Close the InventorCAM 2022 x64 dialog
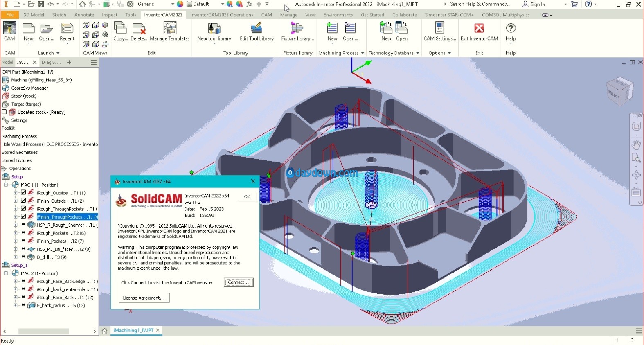Viewport: 644px width, 345px height. click(253, 181)
